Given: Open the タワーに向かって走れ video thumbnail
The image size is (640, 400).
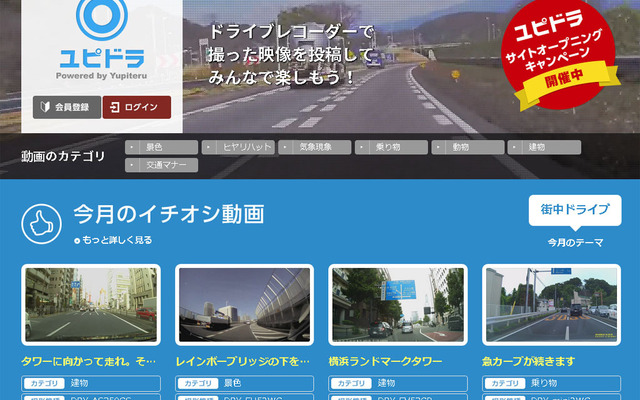Looking at the screenshot, I should (x=91, y=304).
